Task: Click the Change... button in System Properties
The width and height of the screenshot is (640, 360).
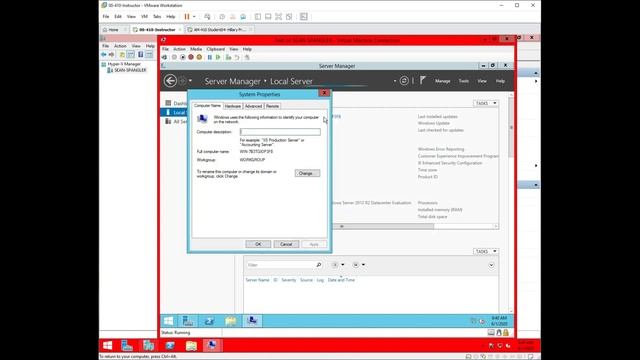Action: point(307,173)
